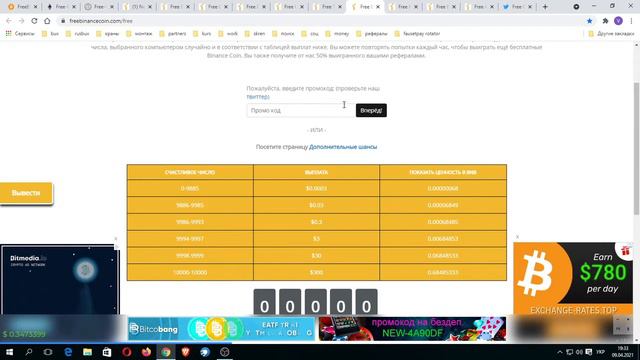The image size is (640, 360).
Task: Open the 'Другие закладки' folder
Action: [x=611, y=33]
